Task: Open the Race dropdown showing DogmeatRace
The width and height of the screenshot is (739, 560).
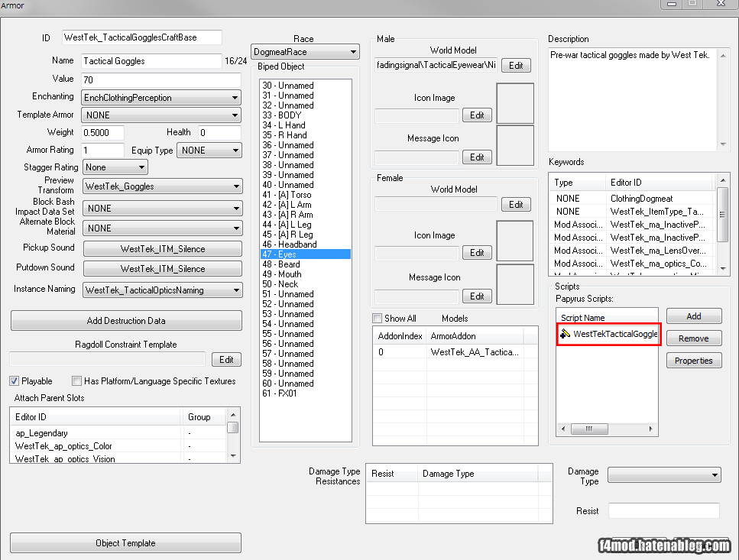Action: [305, 52]
